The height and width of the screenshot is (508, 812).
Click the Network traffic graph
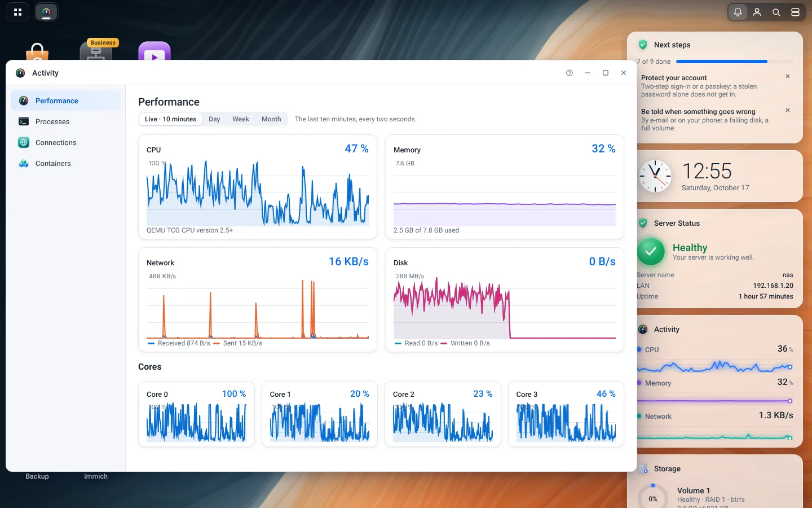pyautogui.click(x=258, y=306)
